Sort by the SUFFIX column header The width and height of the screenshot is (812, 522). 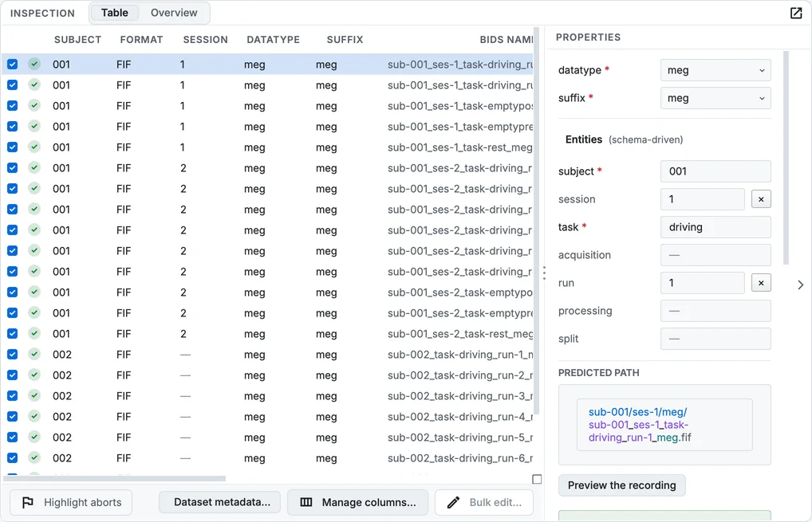point(345,40)
